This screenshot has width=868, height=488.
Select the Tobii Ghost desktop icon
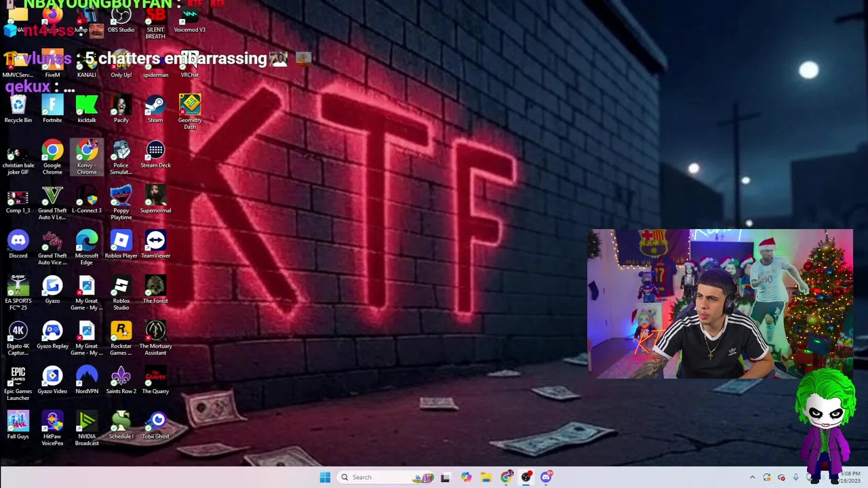pos(155,426)
